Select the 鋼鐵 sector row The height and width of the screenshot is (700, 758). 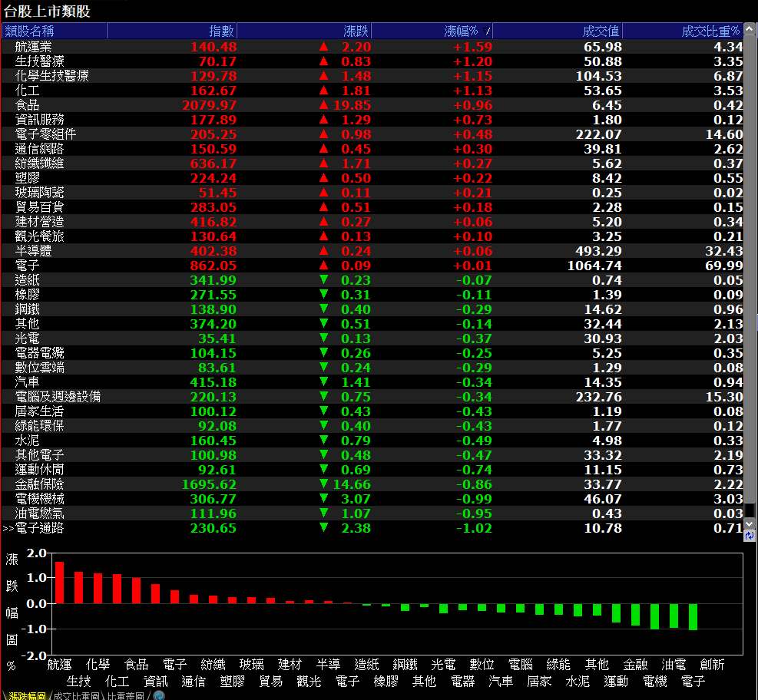(x=372, y=309)
